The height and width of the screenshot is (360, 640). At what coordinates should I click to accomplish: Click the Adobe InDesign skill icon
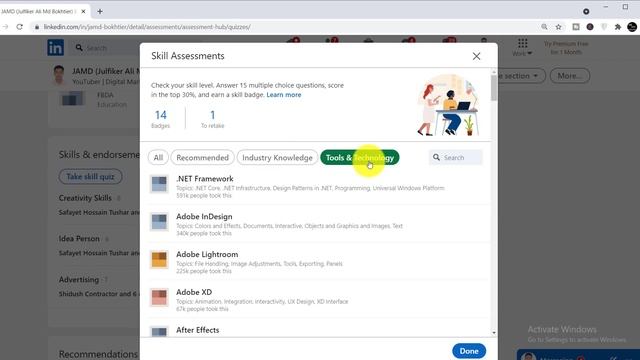pyautogui.click(x=159, y=222)
